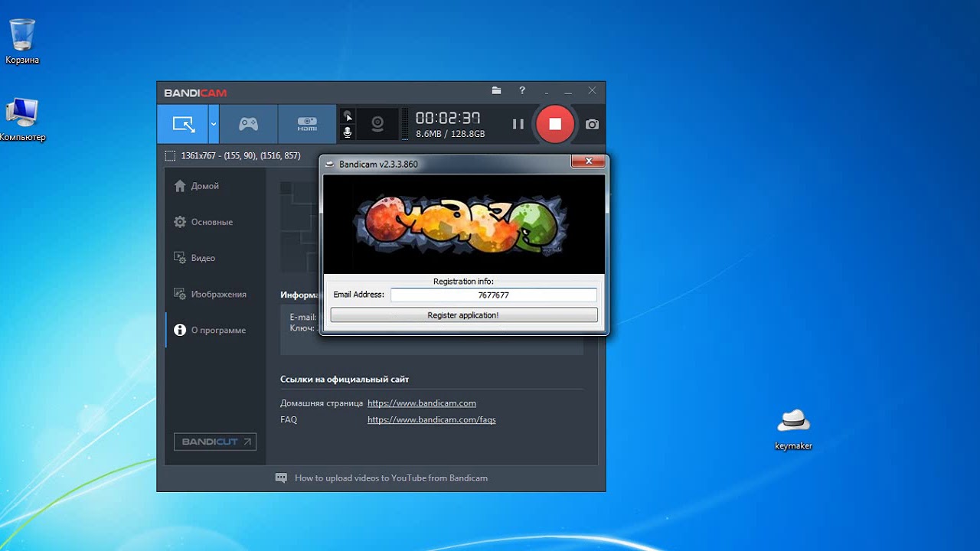The height and width of the screenshot is (551, 980).
Task: Click Register application! in the keygen
Action: pos(464,315)
